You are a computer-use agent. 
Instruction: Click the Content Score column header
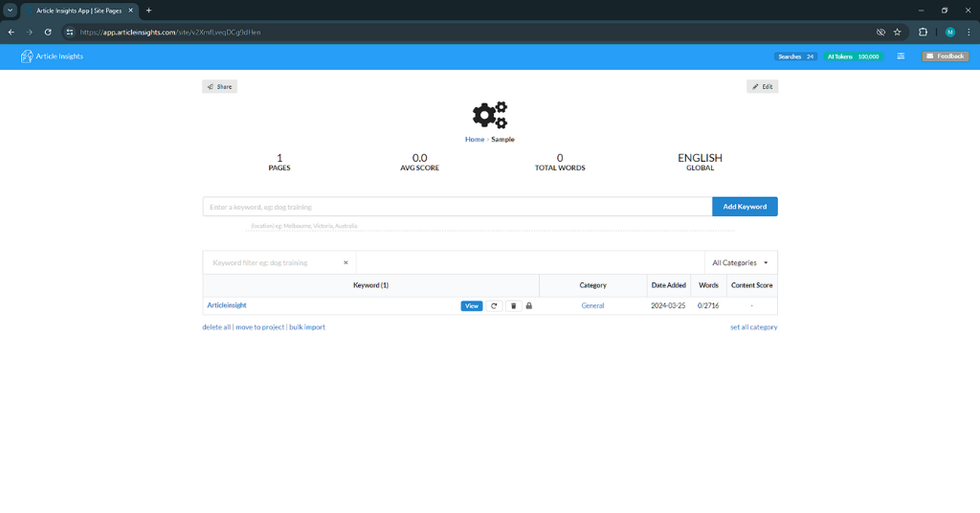click(x=752, y=285)
